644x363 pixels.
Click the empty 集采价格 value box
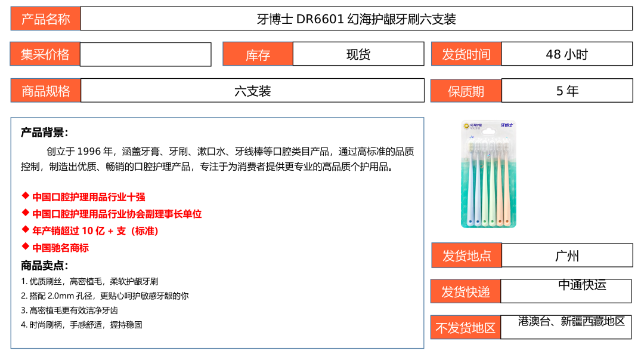(145, 54)
